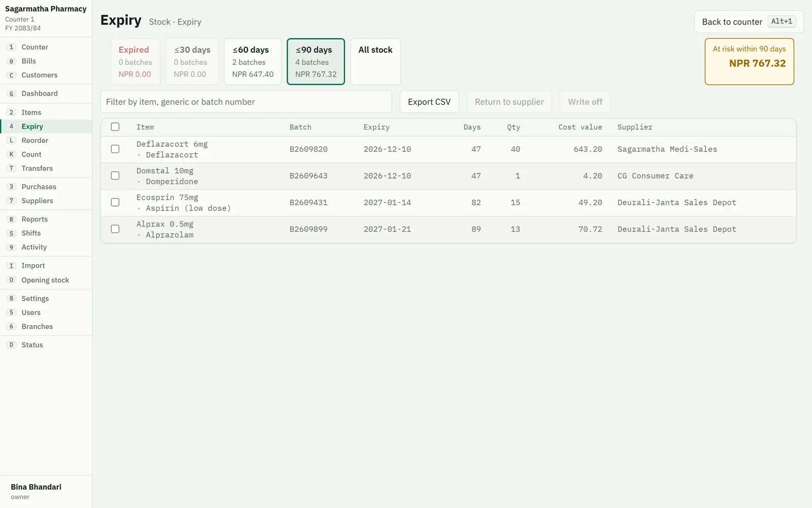
Task: Open Users in the sidebar
Action: 46,312
